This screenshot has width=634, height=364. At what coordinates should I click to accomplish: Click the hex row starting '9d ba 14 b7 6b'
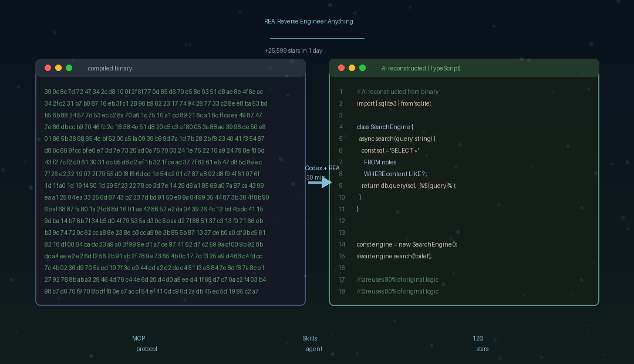(x=154, y=221)
